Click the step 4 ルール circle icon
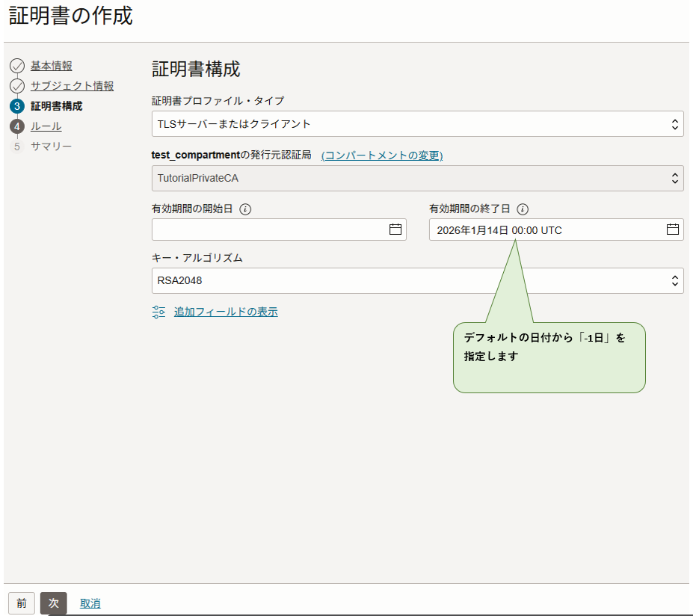The image size is (693, 616). [17, 126]
